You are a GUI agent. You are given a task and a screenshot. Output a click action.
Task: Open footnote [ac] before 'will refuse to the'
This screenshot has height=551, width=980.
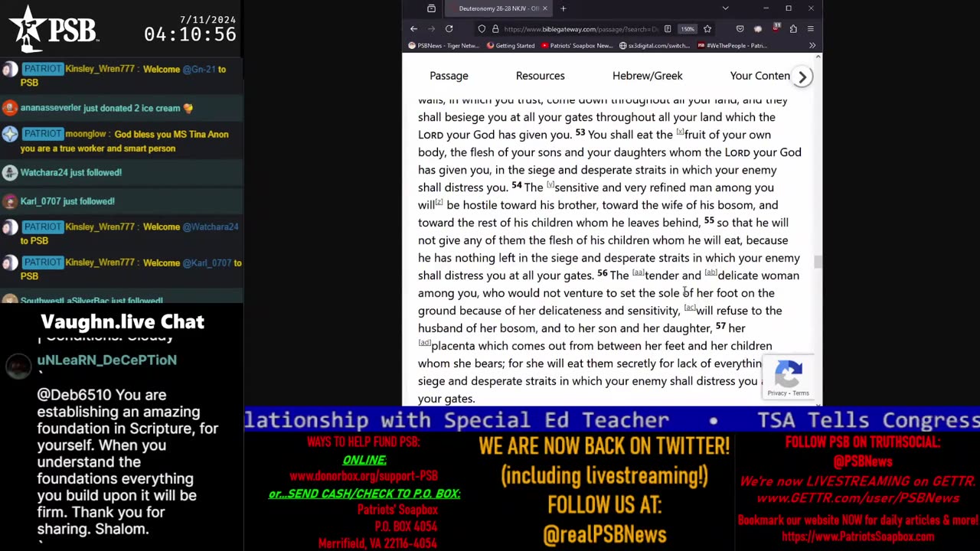point(690,308)
